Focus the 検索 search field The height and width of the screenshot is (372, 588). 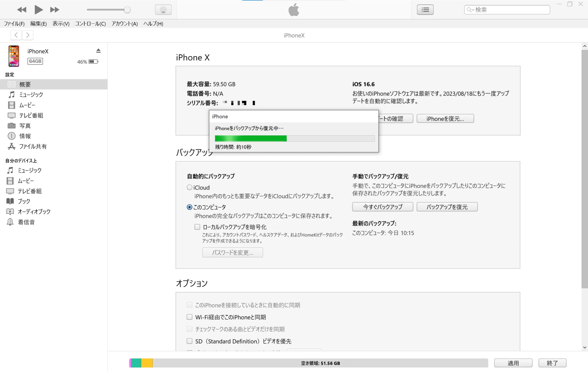pos(507,10)
